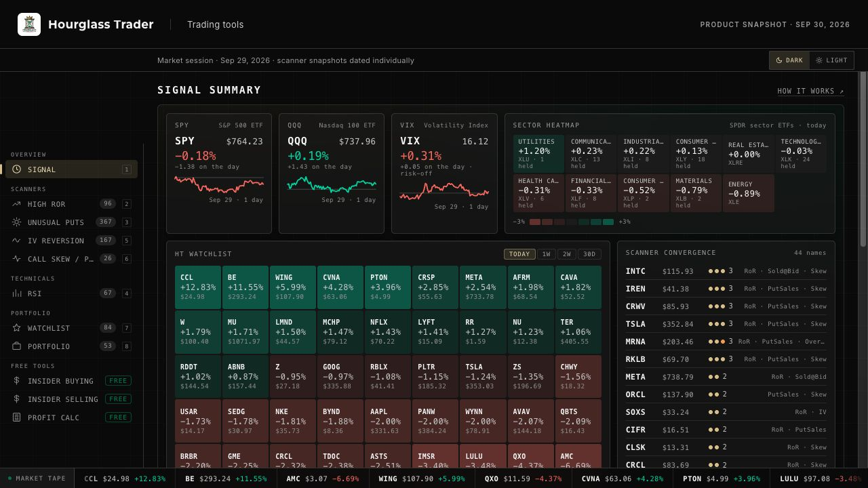The image size is (868, 488).
Task: Click the Hourglass Trader logo icon
Action: [29, 24]
